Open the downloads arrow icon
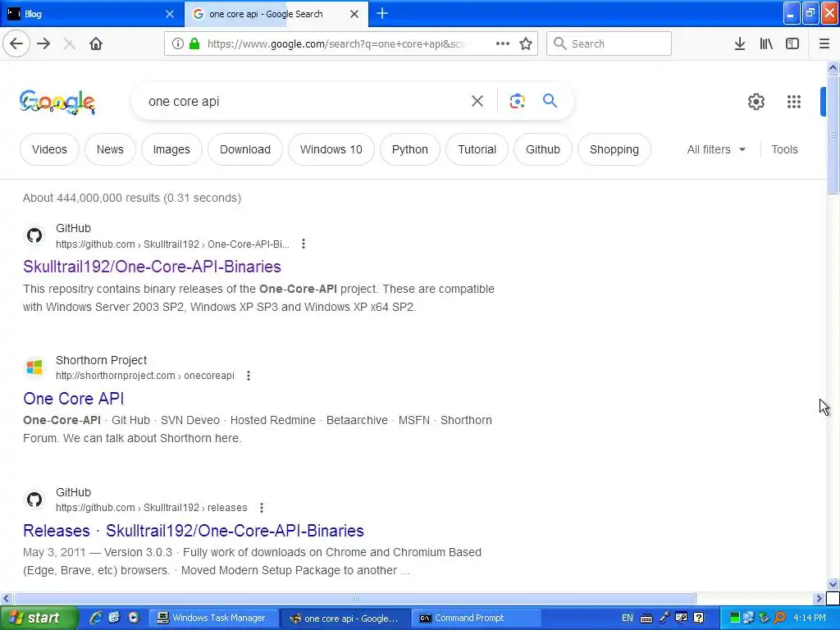 click(x=739, y=44)
